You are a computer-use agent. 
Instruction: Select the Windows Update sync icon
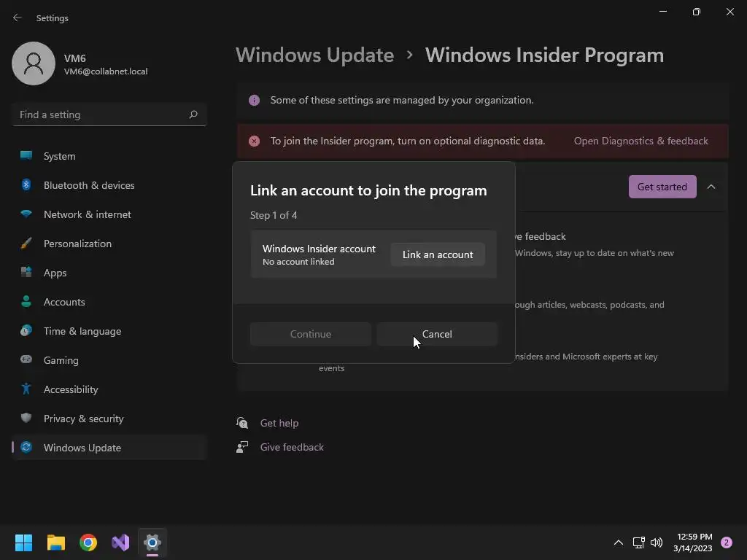(x=26, y=447)
